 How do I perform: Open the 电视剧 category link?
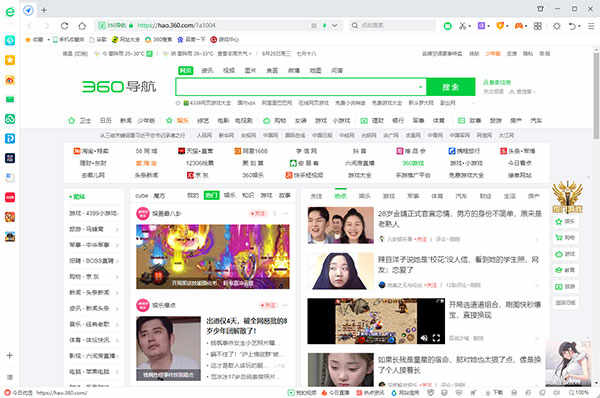tap(244, 121)
